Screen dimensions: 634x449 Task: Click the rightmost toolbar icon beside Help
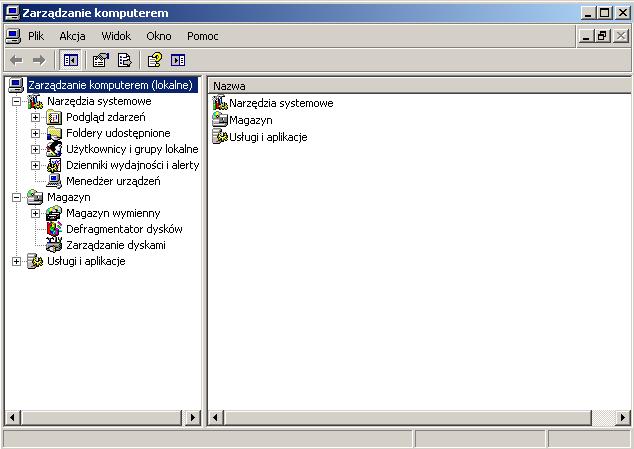(x=178, y=60)
